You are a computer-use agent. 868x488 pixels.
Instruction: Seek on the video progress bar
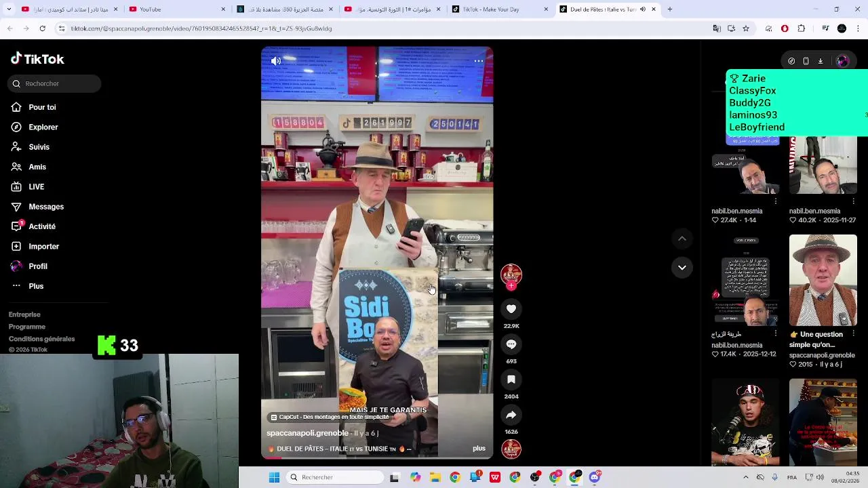[377, 457]
